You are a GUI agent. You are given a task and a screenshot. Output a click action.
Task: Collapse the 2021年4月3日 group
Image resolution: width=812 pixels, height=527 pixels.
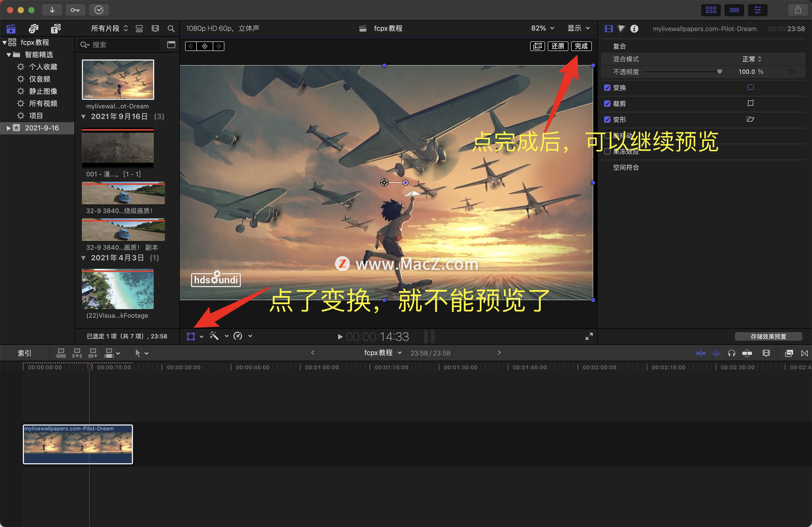pos(83,258)
